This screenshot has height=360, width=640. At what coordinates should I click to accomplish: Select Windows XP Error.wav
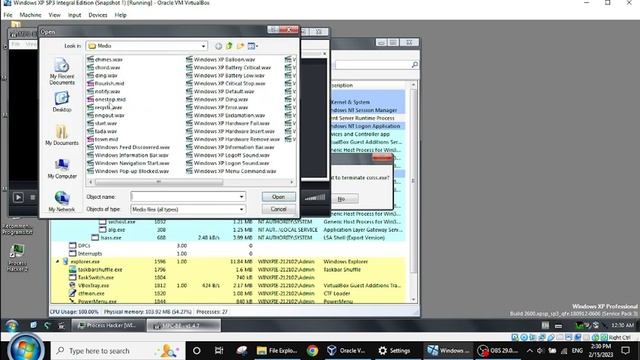click(x=217, y=107)
